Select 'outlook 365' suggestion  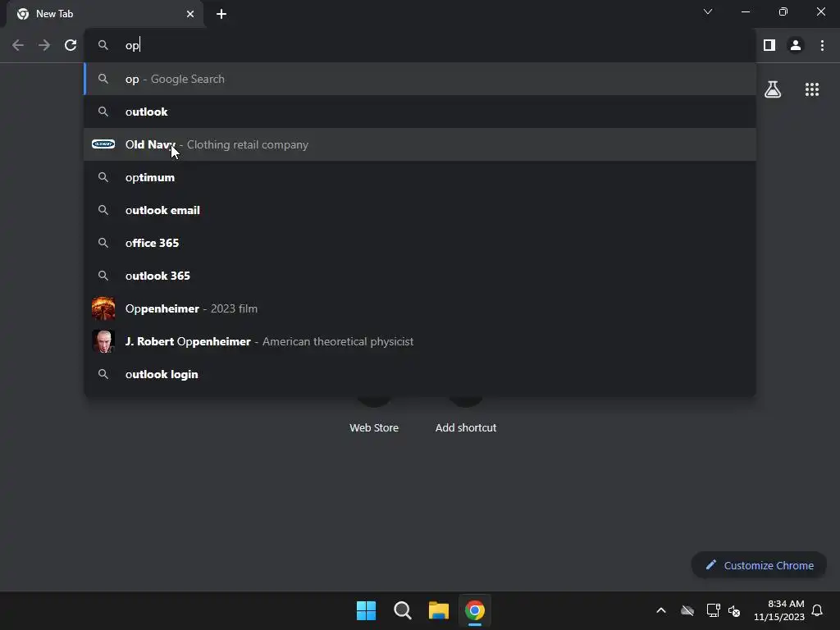coord(420,276)
